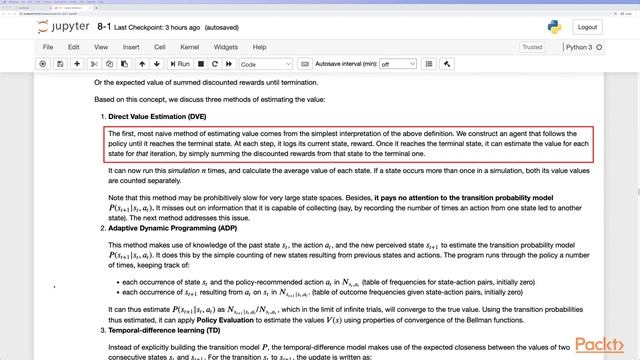Open the Cell menu
This screenshot has height=360, width=640.
pos(160,47)
